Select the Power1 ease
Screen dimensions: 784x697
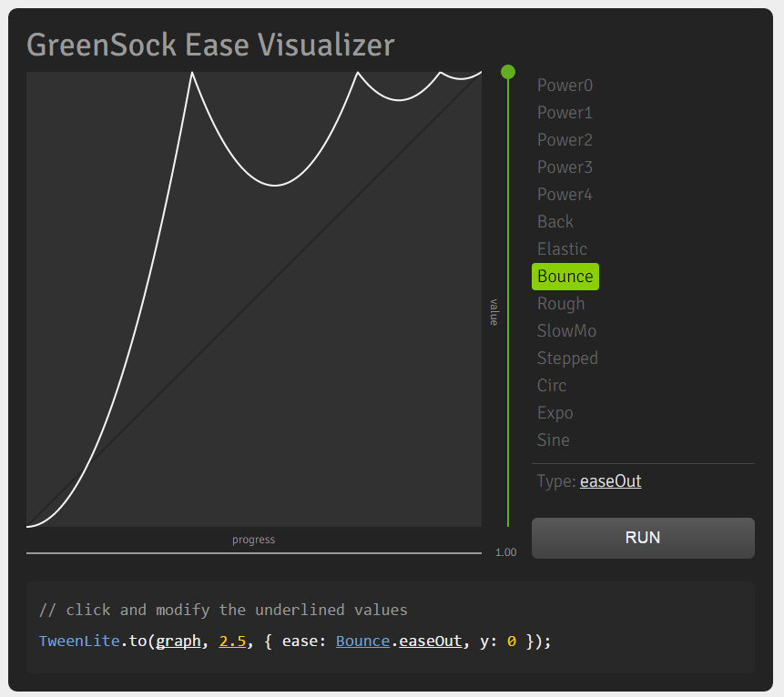(x=565, y=113)
